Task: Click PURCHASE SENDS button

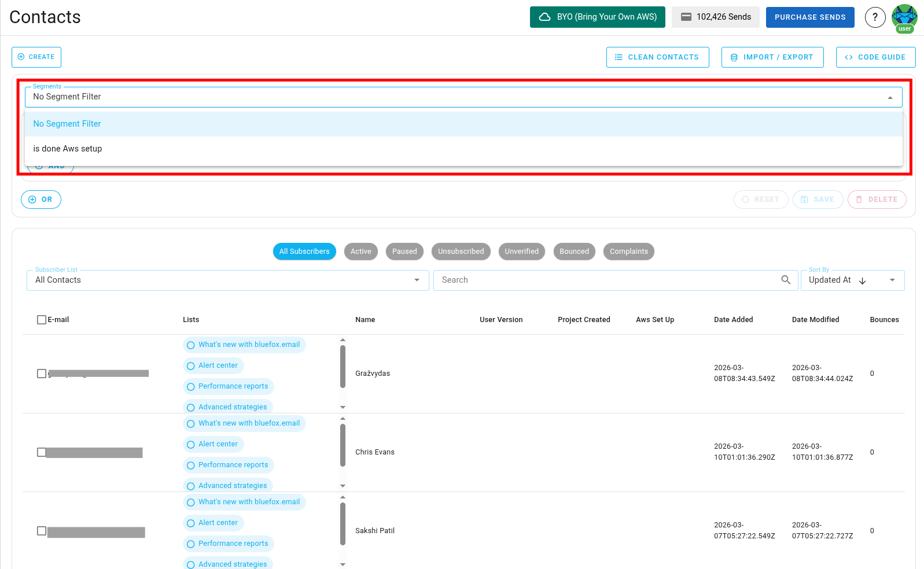Action: point(810,17)
